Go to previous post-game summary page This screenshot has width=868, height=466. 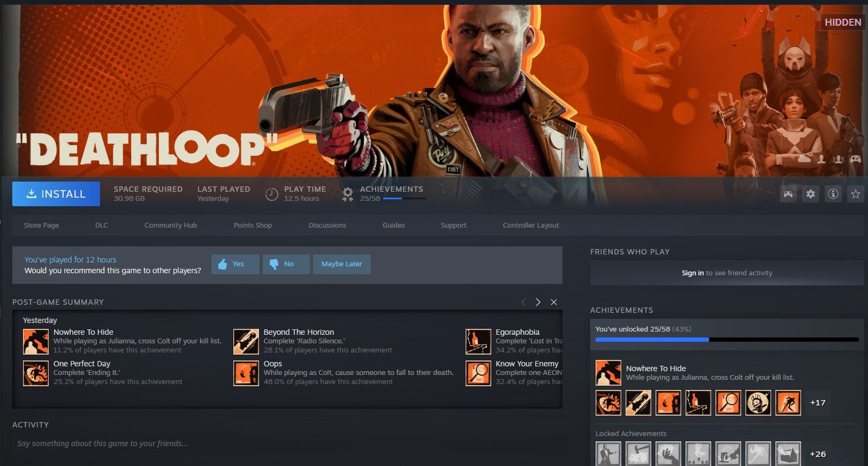click(523, 302)
